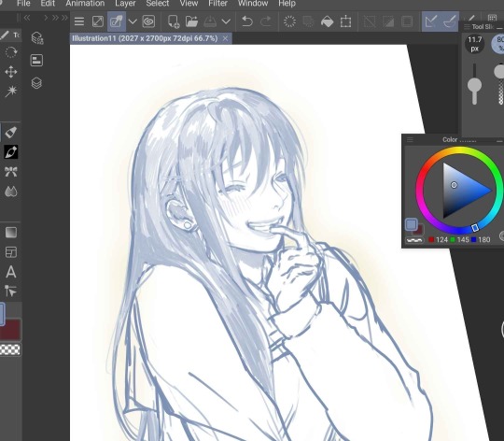504x441 pixels.
Task: Click the first double-right-arrow dock control
Action: pyautogui.click(x=55, y=18)
